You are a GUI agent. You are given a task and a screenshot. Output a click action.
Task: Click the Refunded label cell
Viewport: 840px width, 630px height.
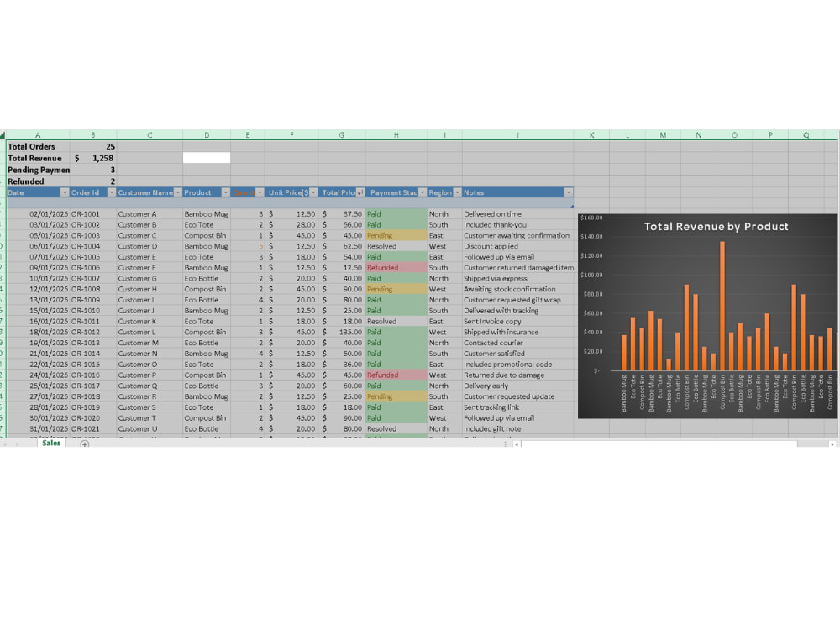(x=38, y=181)
